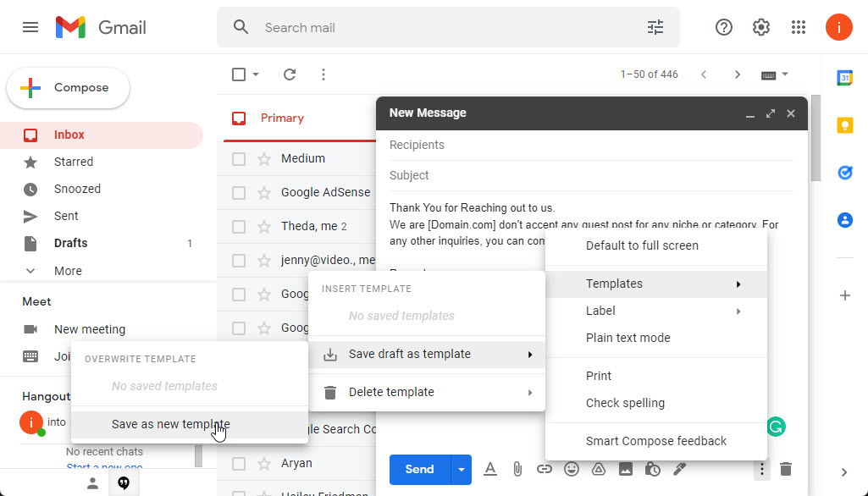Select the Aryan email checkbox
The width and height of the screenshot is (868, 496).
click(239, 463)
